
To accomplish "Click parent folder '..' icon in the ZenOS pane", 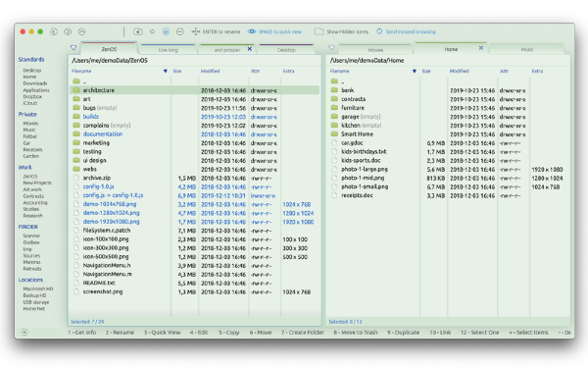I will click(76, 81).
